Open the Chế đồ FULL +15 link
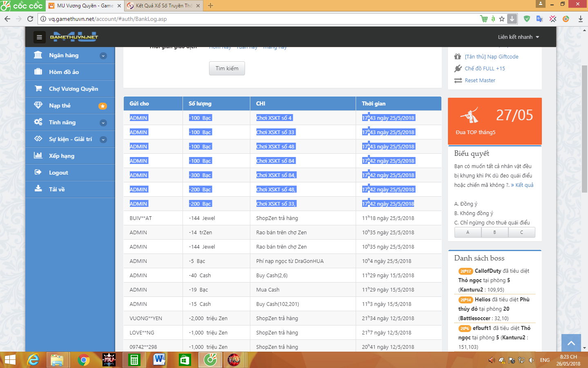 485,69
